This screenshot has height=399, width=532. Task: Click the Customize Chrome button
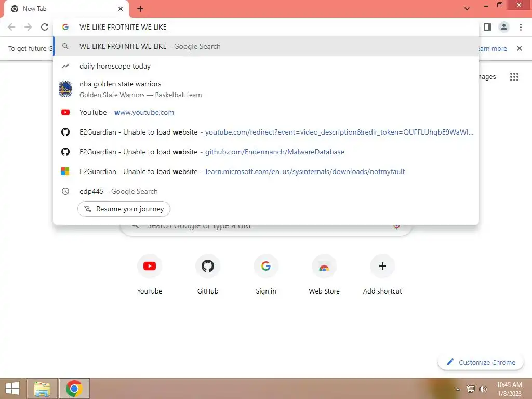(x=481, y=362)
